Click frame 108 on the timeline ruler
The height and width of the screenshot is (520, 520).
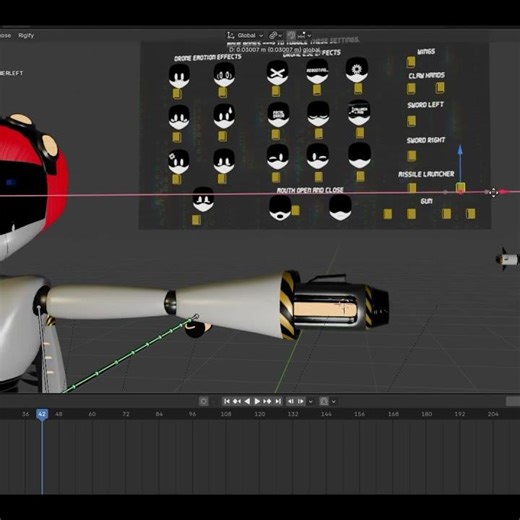coord(226,414)
